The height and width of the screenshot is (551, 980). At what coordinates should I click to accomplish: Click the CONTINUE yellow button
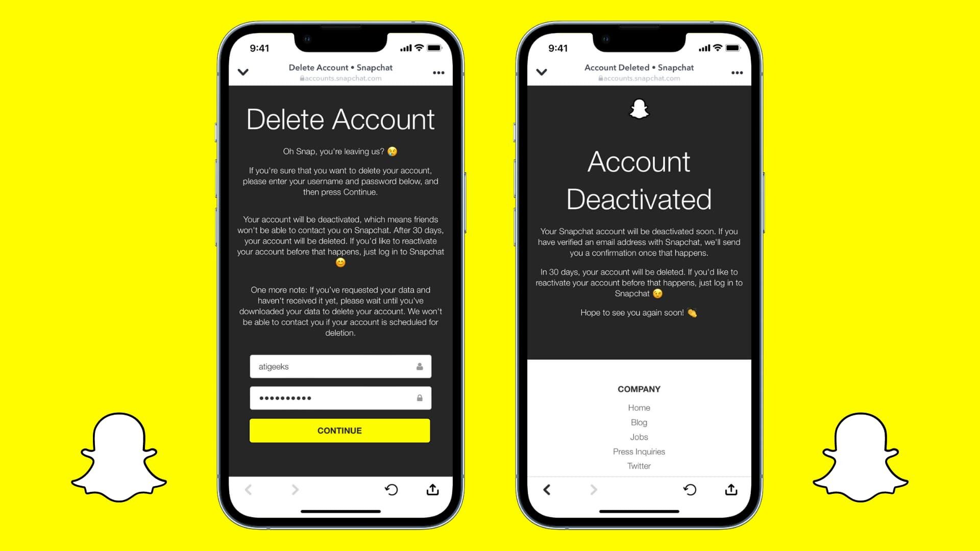click(x=338, y=431)
